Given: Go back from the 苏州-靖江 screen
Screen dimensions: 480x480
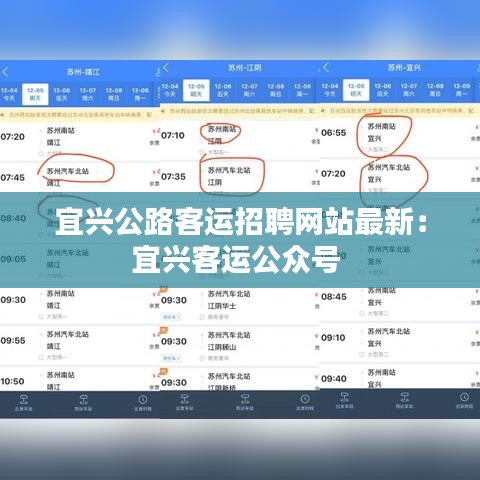Looking at the screenshot, I should pyautogui.click(x=5, y=72).
